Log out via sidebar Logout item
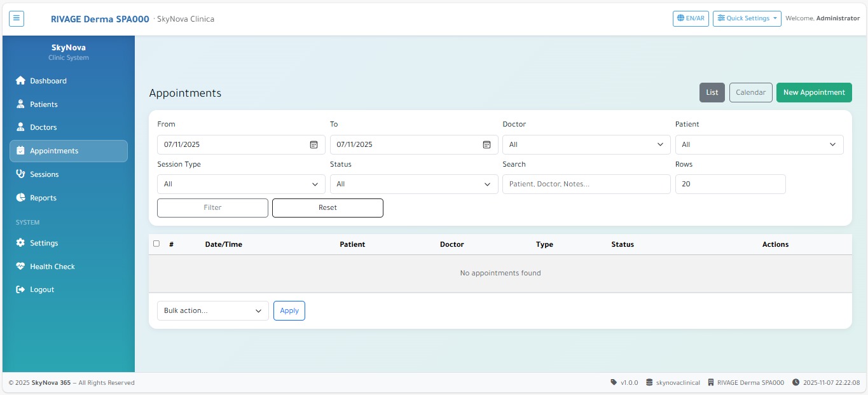Image resolution: width=868 pixels, height=395 pixels. pos(42,289)
